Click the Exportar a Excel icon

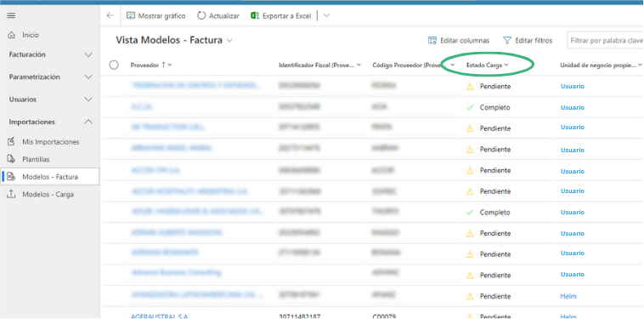[255, 15]
